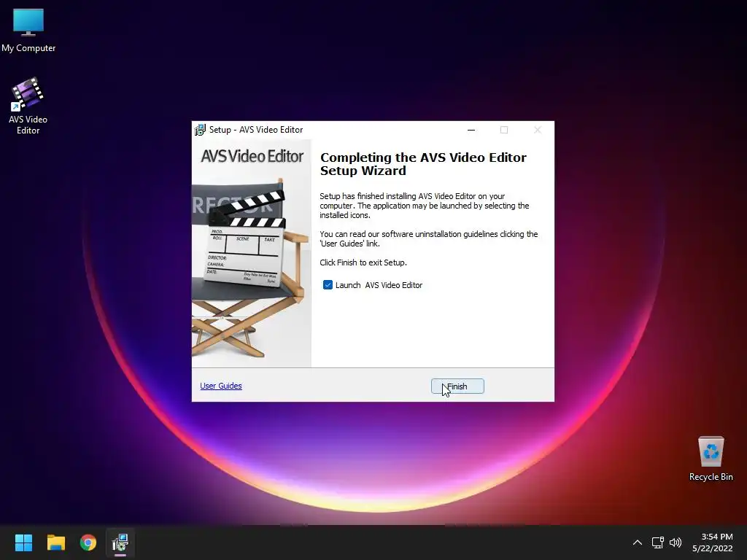Click the 'Click Finish to exit Setup.' text
Screen dimensions: 747x560
(363, 262)
